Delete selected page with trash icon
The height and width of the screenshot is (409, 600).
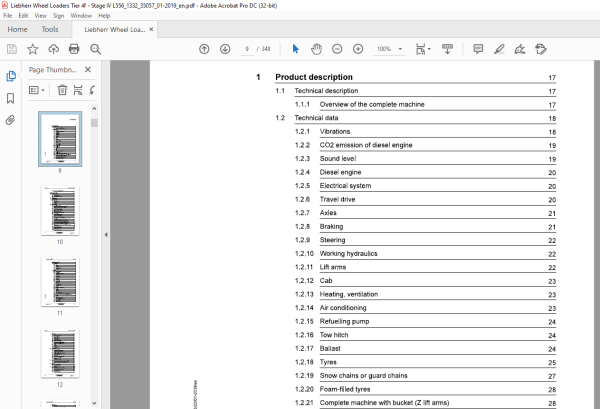(62, 90)
